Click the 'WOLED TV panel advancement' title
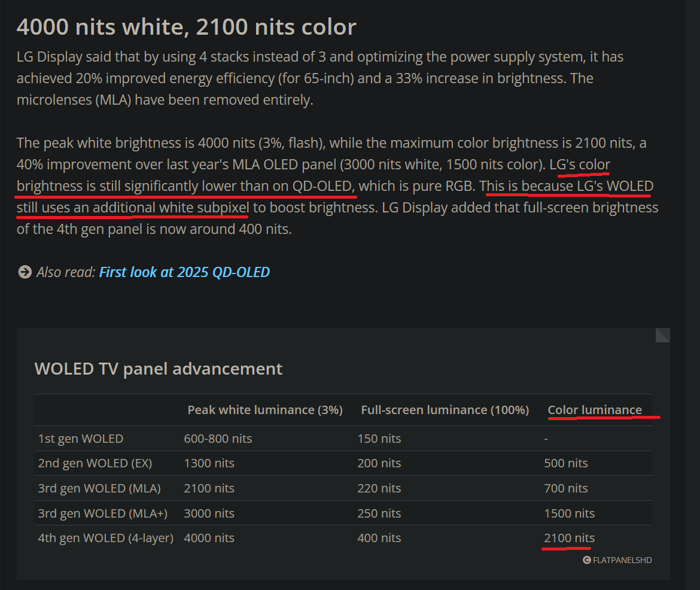The height and width of the screenshot is (590, 700). 159,369
